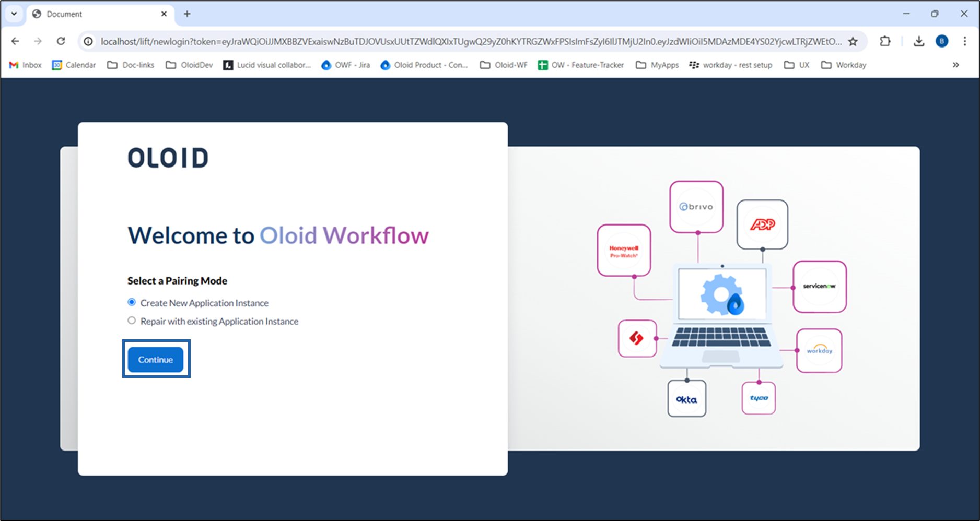Click the browser forward arrow
The image size is (980, 521).
click(38, 41)
